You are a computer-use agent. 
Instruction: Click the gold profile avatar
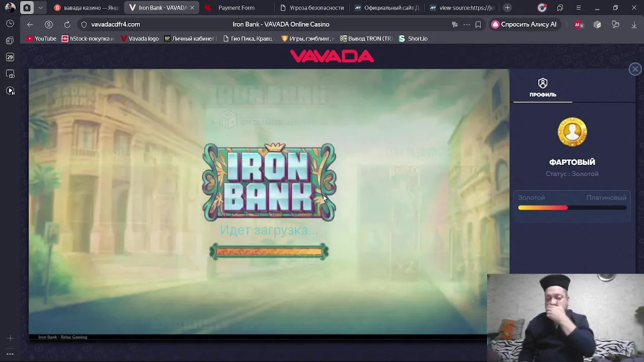click(572, 132)
